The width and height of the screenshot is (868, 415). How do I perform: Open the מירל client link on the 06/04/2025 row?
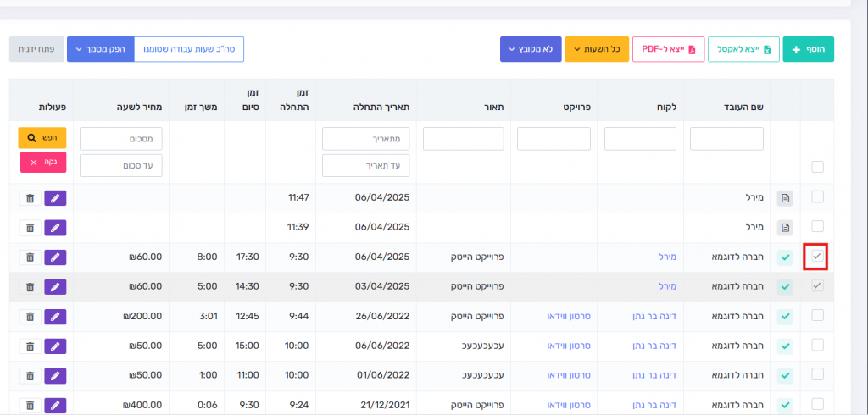(x=668, y=257)
